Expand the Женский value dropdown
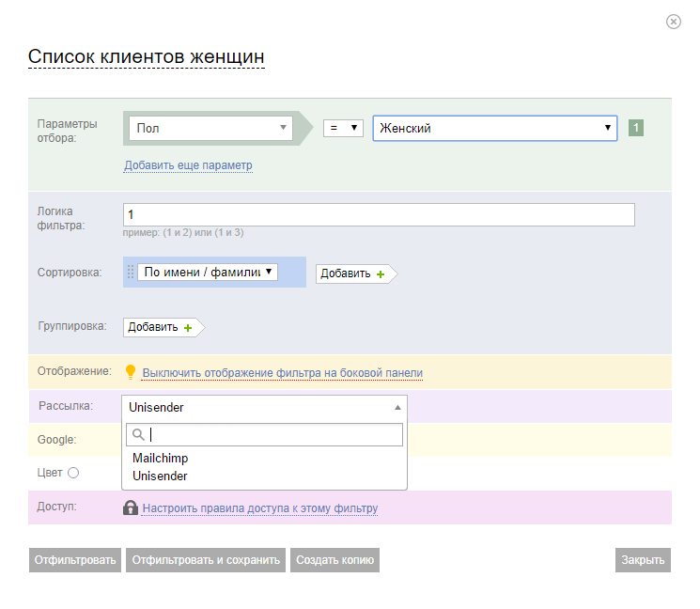 [x=494, y=128]
